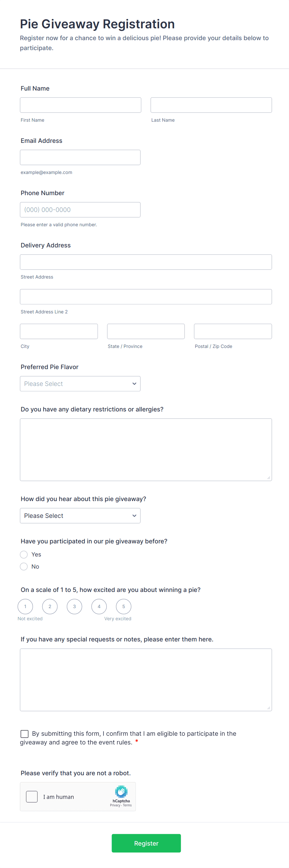
Task: Focus the First Name field
Action: click(x=80, y=105)
